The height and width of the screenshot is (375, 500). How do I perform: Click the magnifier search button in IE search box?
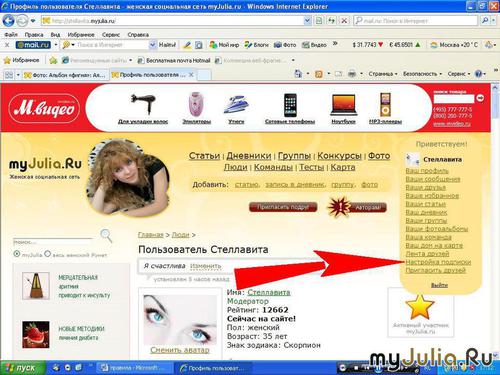485,21
